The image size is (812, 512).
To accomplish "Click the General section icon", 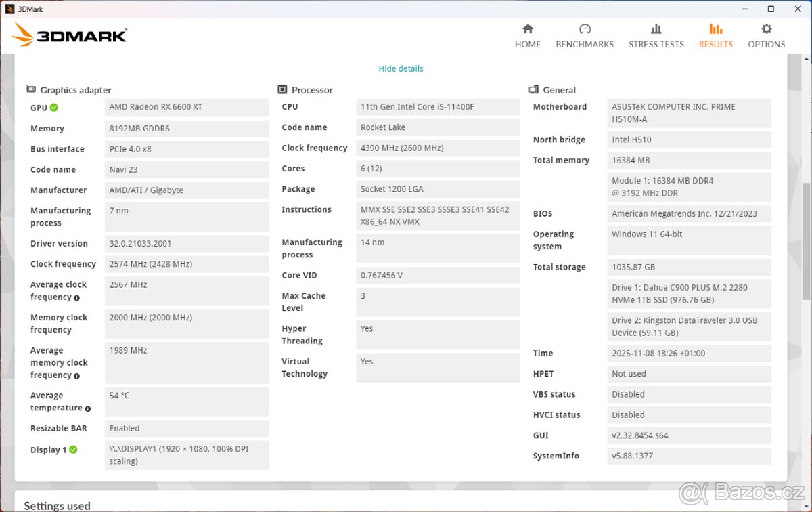I will tap(533, 90).
